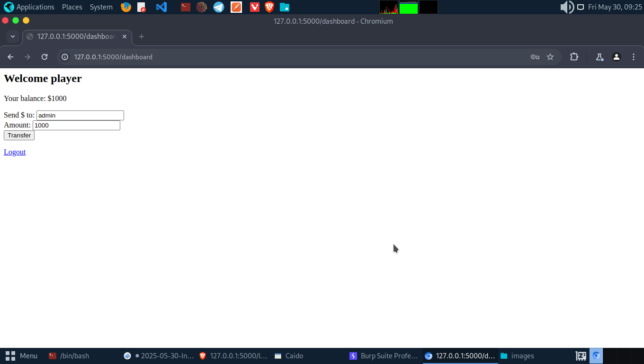Open a new tab with plus button
The width and height of the screenshot is (644, 364).
141,36
